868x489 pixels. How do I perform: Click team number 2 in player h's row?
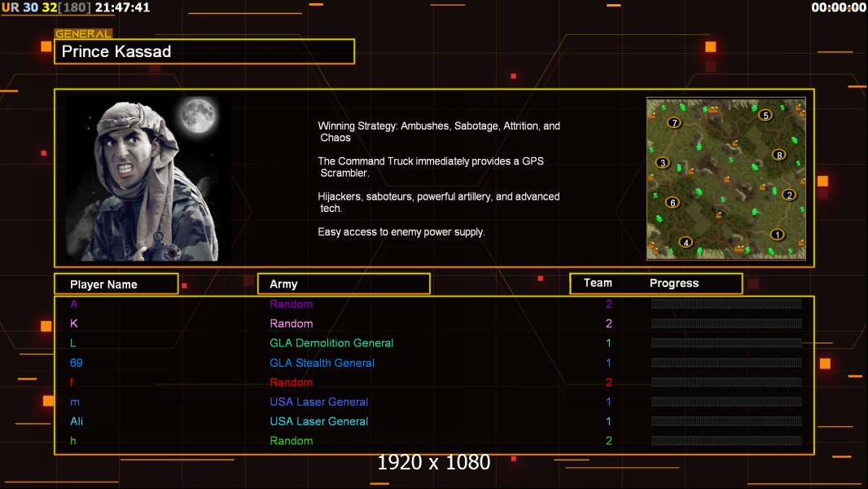click(609, 441)
